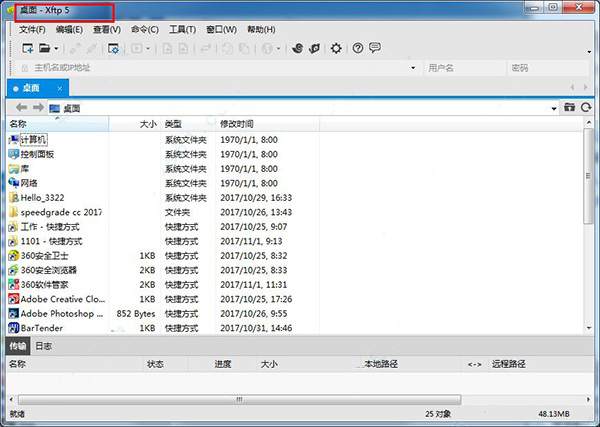The height and width of the screenshot is (427, 600).
Task: Click the tab scroll right arrow
Action: (585, 88)
